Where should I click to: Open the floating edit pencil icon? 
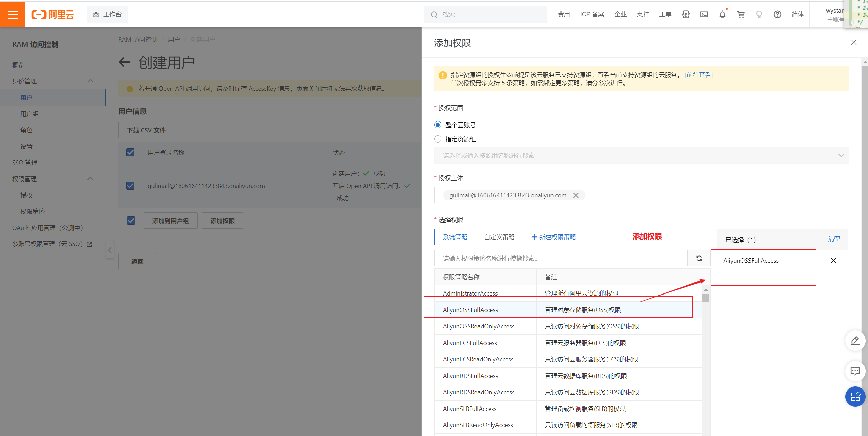click(855, 340)
